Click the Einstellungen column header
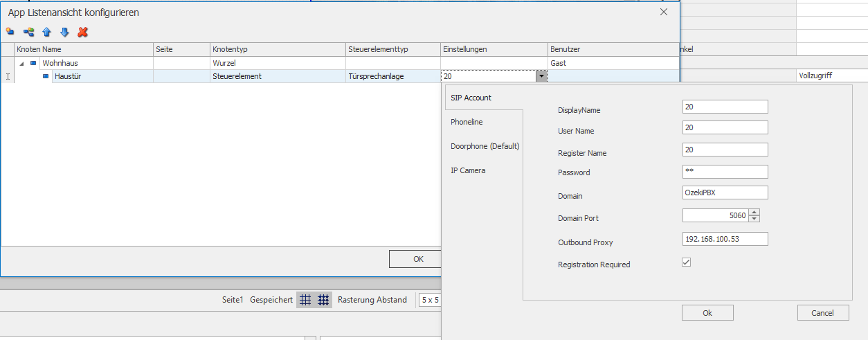Image resolution: width=868 pixels, height=340 pixels. point(494,49)
